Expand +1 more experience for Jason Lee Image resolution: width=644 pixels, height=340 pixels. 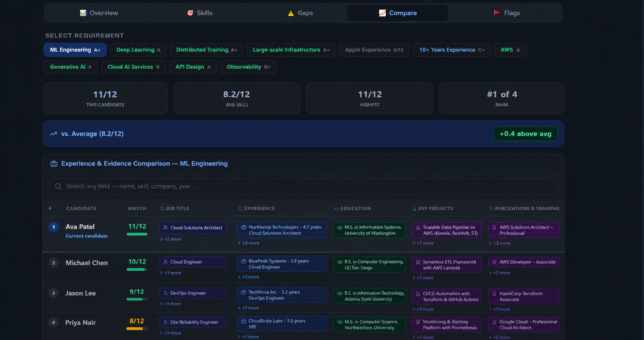click(x=248, y=308)
